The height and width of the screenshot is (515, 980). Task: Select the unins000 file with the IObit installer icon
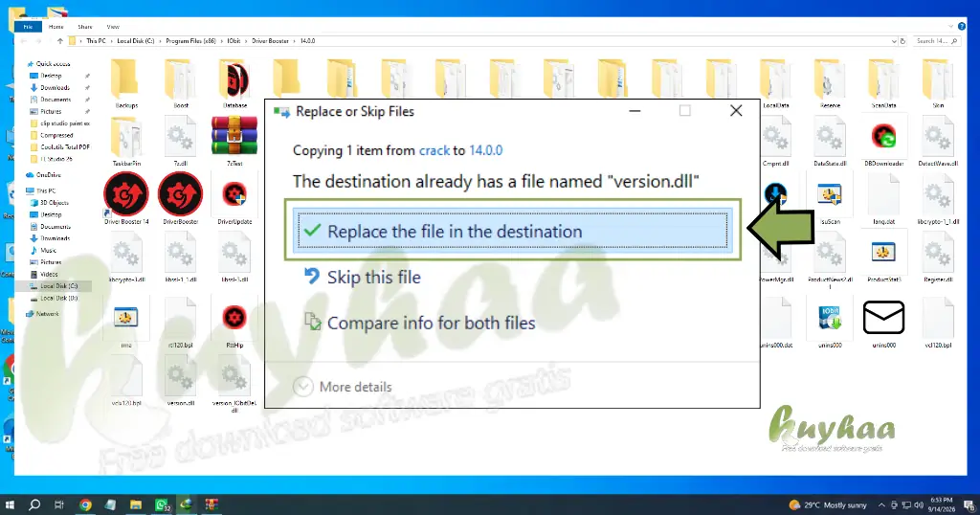pos(830,324)
